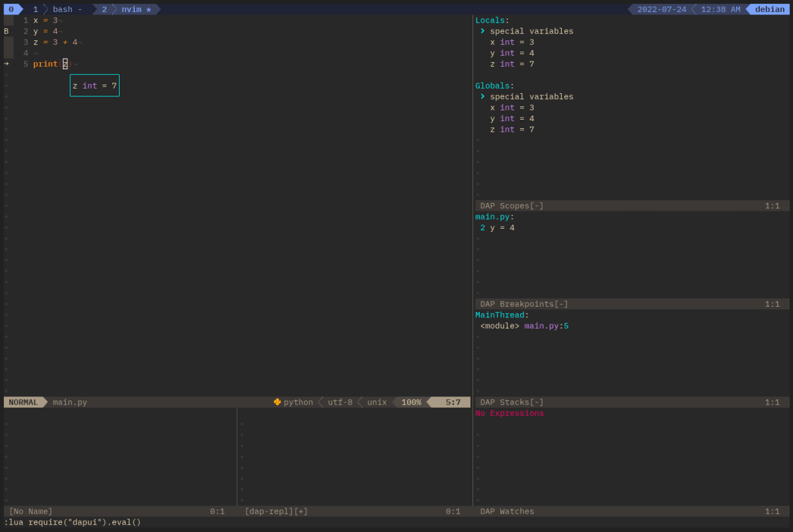793x532 pixels.
Task: Select global variable y int = 4
Action: 512,119
